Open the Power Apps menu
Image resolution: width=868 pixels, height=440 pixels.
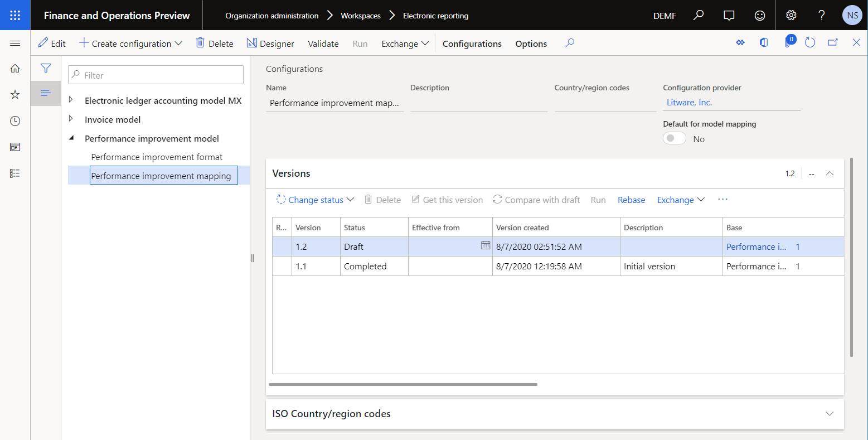(740, 42)
